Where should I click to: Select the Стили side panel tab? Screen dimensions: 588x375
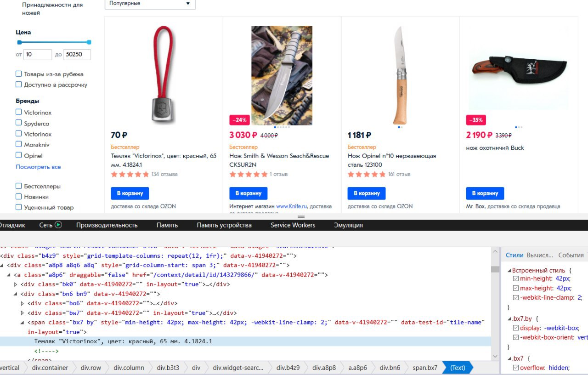(514, 255)
